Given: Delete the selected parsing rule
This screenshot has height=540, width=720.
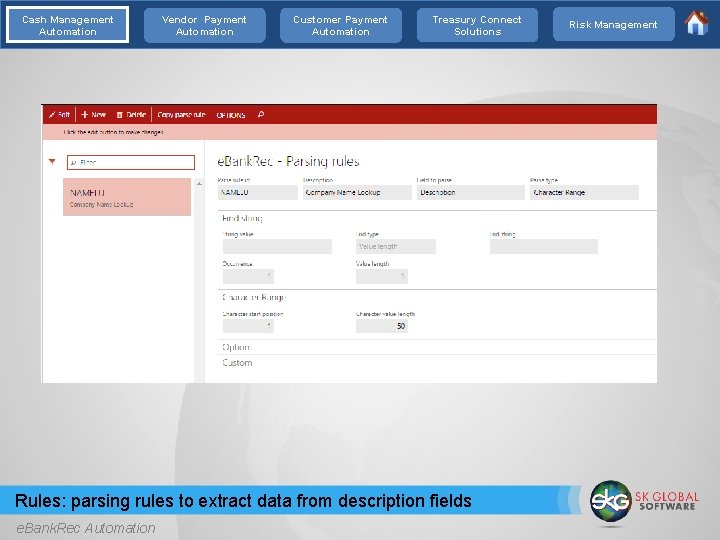Looking at the screenshot, I should pyautogui.click(x=131, y=114).
